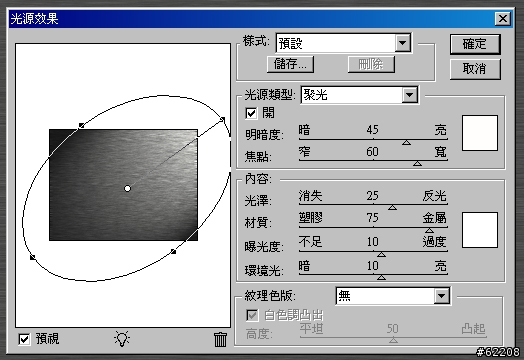Toggle the 開 light on checkbox
The width and height of the screenshot is (524, 360).
(251, 113)
